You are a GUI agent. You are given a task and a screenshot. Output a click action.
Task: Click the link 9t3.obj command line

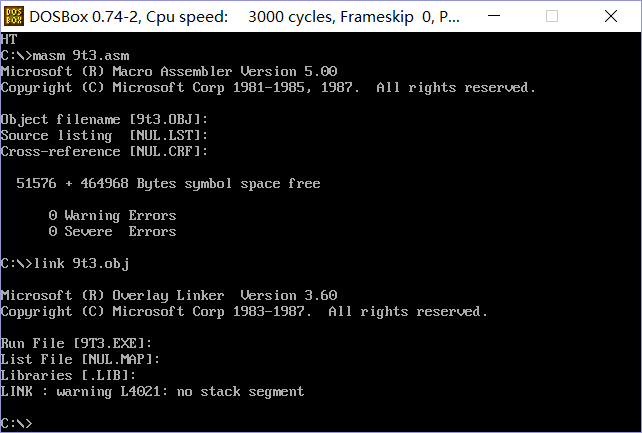point(65,264)
